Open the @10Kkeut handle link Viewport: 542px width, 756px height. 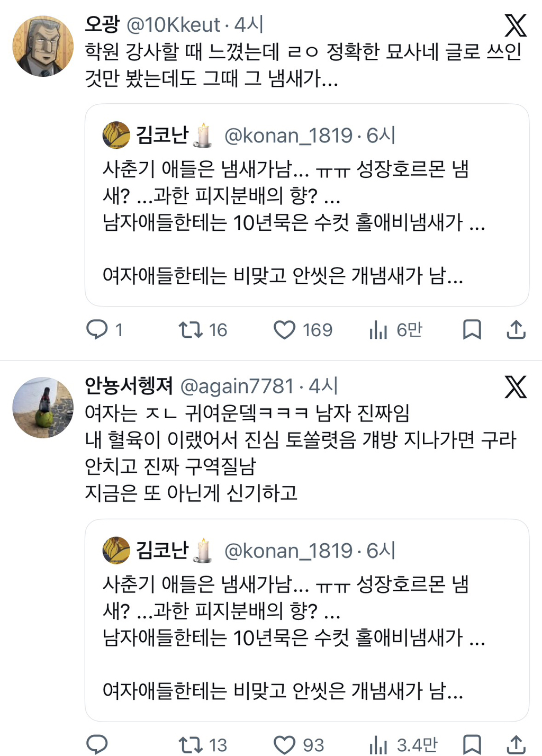click(174, 24)
